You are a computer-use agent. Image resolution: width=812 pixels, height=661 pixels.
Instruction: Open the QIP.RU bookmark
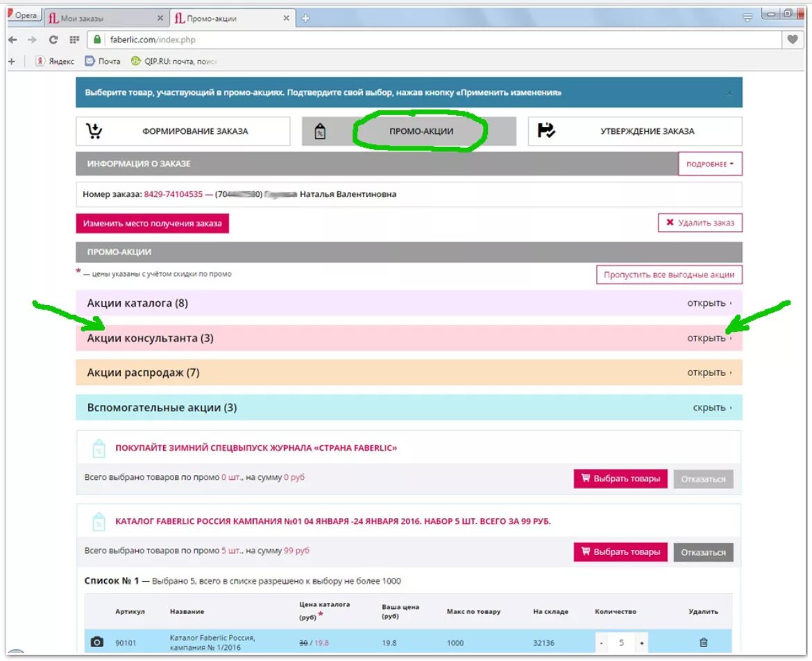click(174, 61)
